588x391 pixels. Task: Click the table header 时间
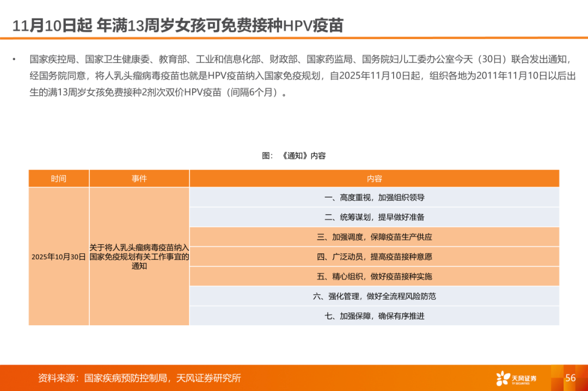59,179
